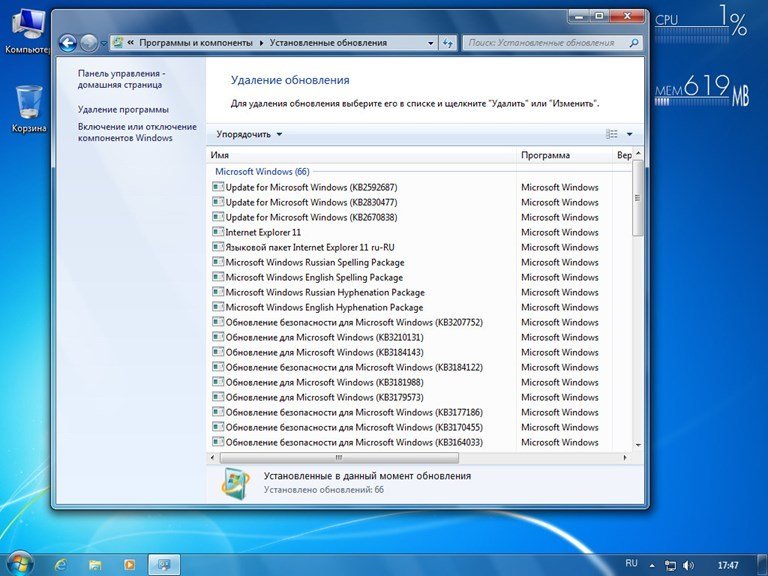The image size is (768, 576).
Task: Select Update for Microsoft Windows (KB2670838) icon
Action: pos(218,216)
